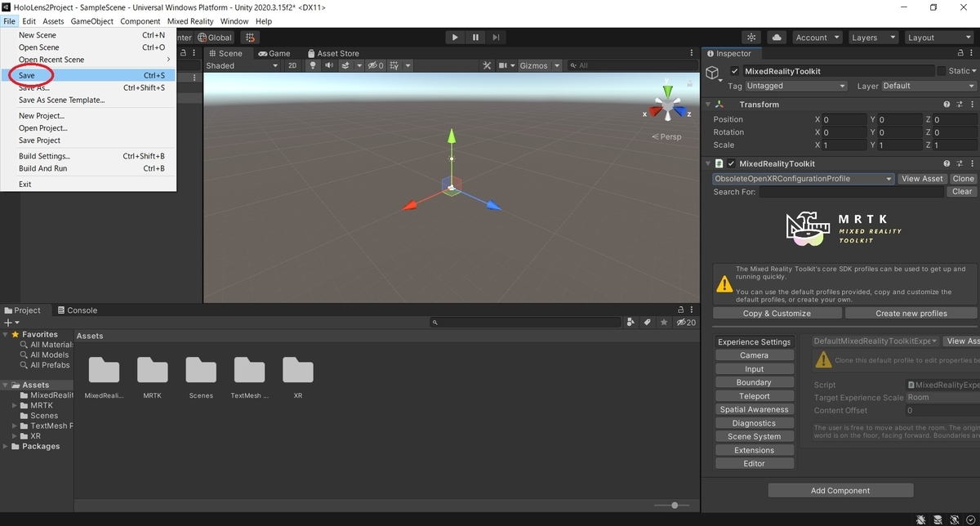Click the Clear search button
The height and width of the screenshot is (526, 980).
pyautogui.click(x=962, y=192)
